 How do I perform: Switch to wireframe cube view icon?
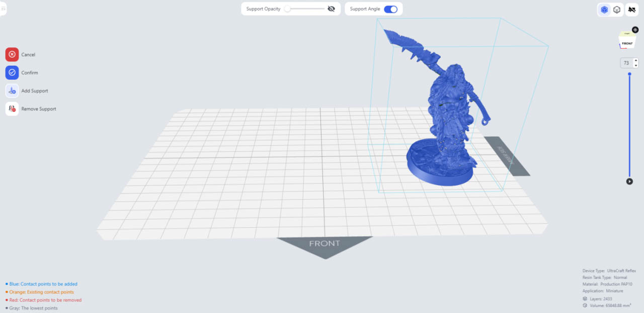617,10
